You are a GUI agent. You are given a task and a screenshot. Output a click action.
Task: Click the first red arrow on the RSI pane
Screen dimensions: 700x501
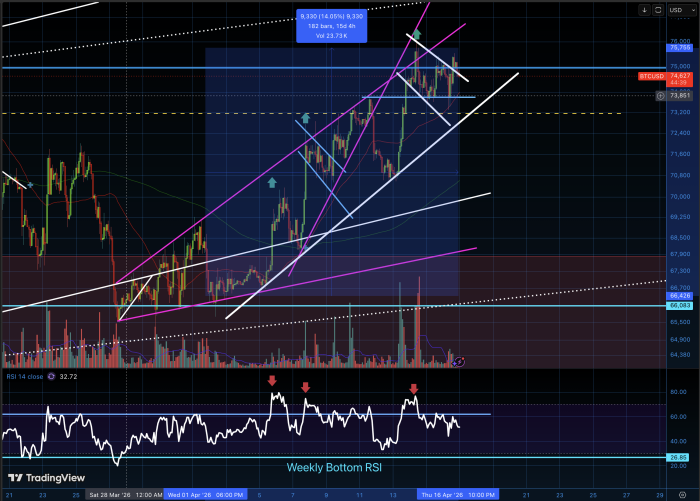tap(271, 381)
